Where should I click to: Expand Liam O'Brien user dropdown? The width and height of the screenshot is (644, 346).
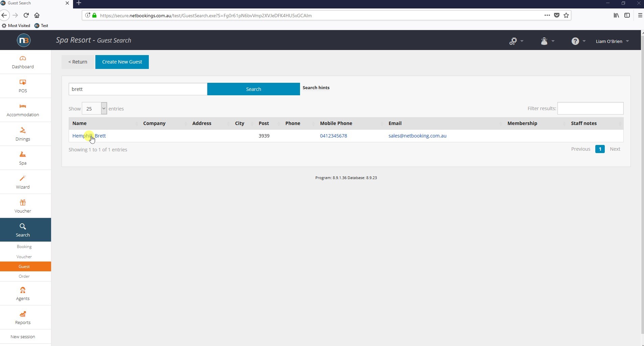(x=612, y=41)
